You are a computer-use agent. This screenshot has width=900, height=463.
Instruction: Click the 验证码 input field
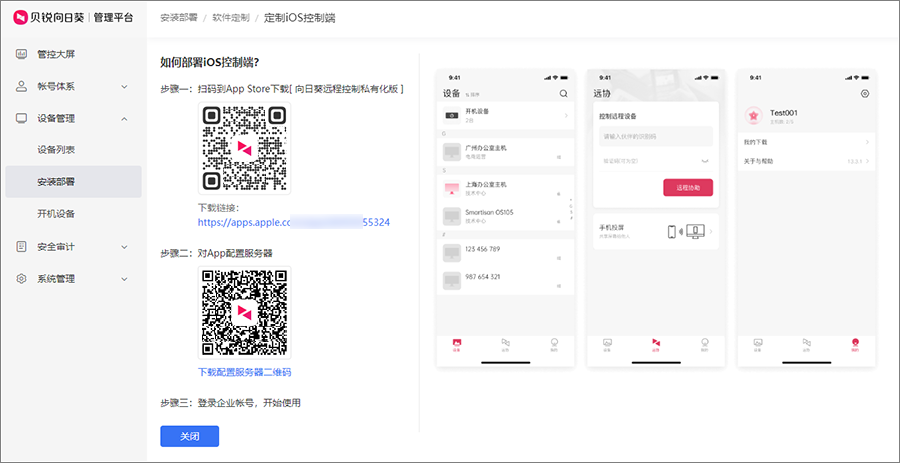pos(655,161)
